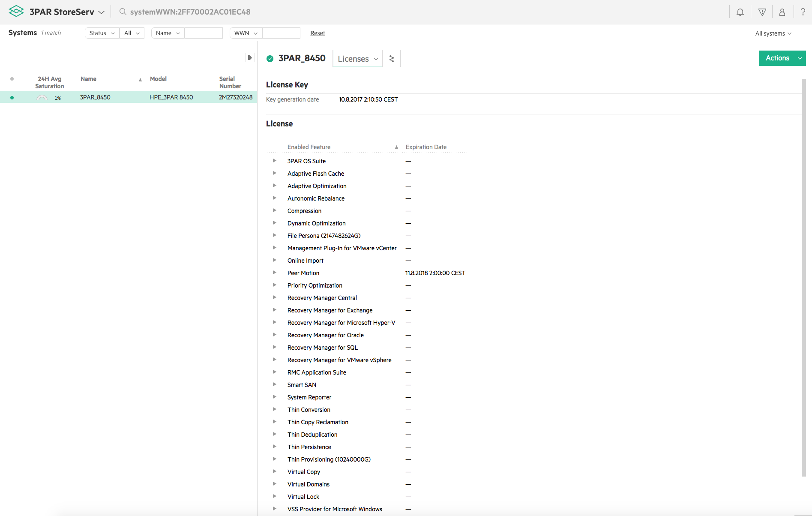Expand the Virtual Lock row
Image resolution: width=812 pixels, height=516 pixels.
[x=274, y=496]
